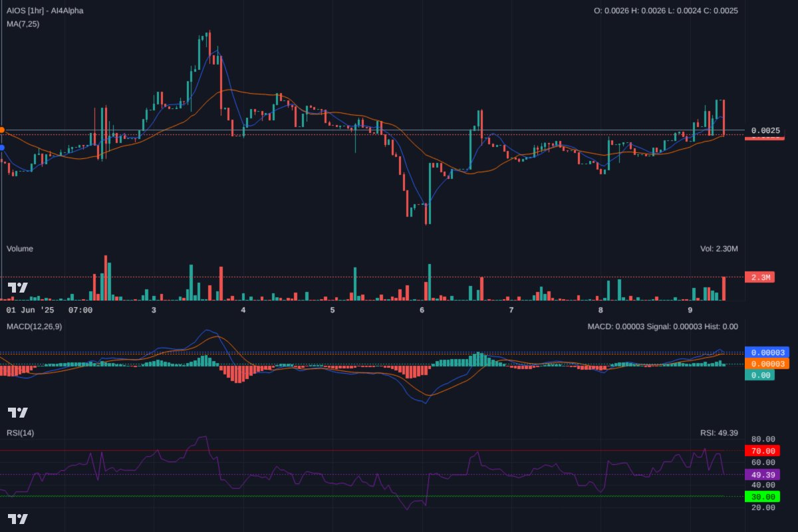
Task: Click the red 2.3M volume tag
Action: point(760,277)
